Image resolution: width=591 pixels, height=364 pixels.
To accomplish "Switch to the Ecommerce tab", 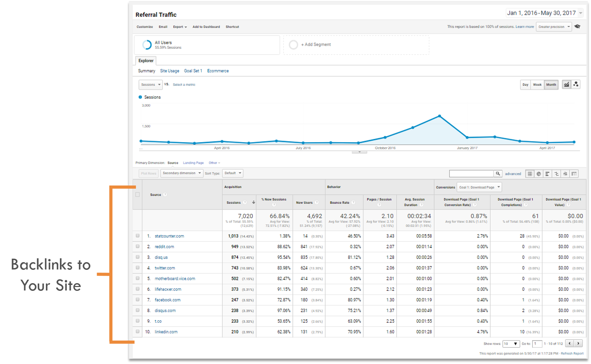I will (x=218, y=71).
